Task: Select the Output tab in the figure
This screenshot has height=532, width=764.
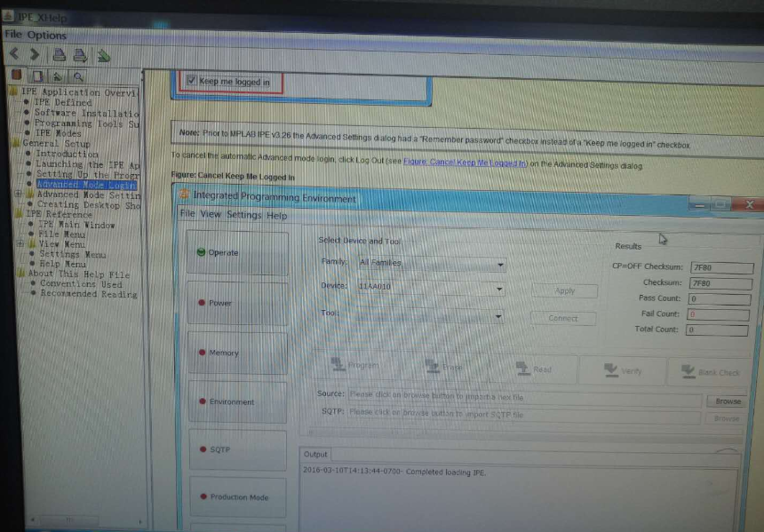Action: [x=315, y=454]
